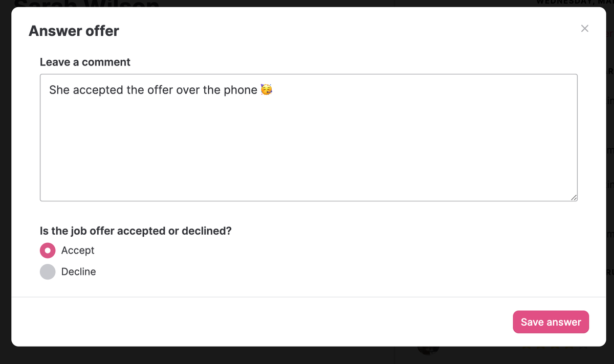This screenshot has width=614, height=364.
Task: Click the "Answer offer" dialog title
Action: (74, 31)
